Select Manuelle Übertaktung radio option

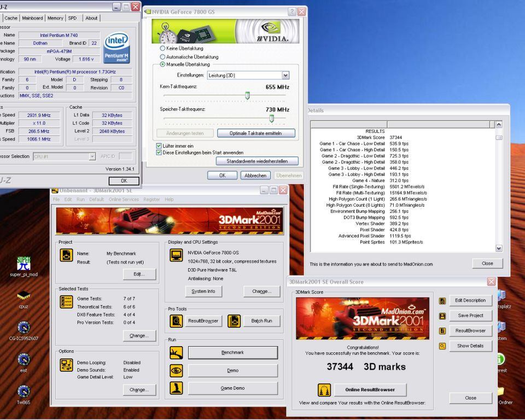pos(162,65)
